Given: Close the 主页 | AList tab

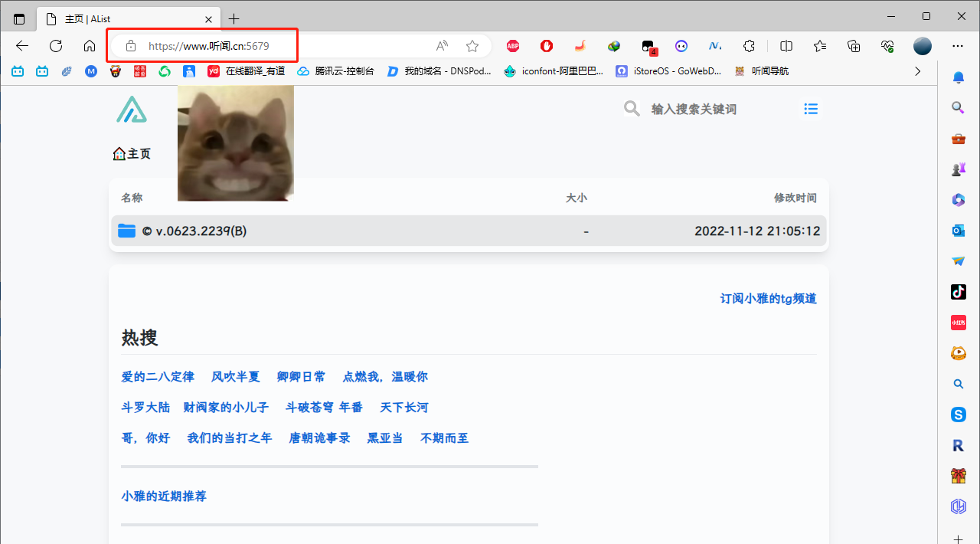Looking at the screenshot, I should coord(209,19).
